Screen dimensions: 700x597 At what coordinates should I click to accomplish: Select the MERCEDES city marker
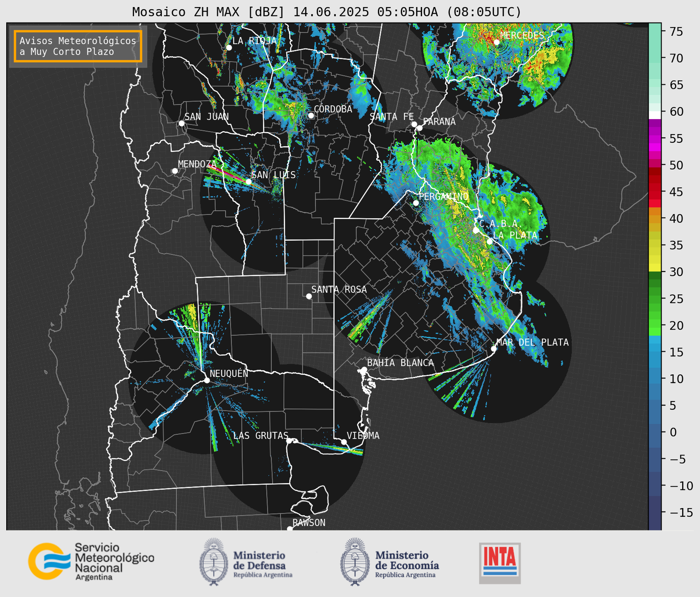pyautogui.click(x=497, y=42)
